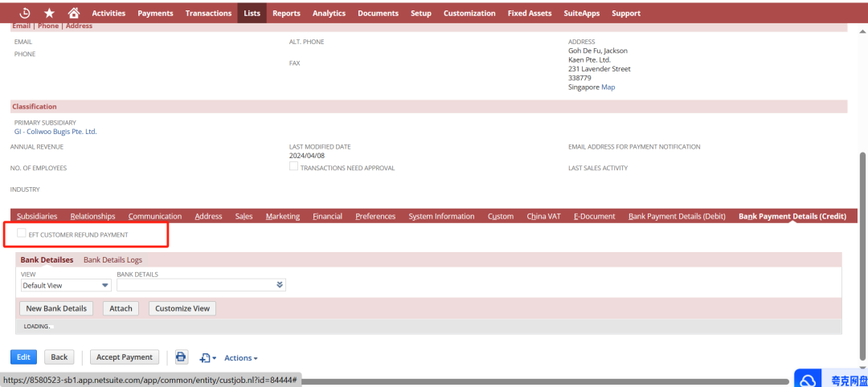Open the Activities menu
Viewport: 868px width, 387px height.
108,13
